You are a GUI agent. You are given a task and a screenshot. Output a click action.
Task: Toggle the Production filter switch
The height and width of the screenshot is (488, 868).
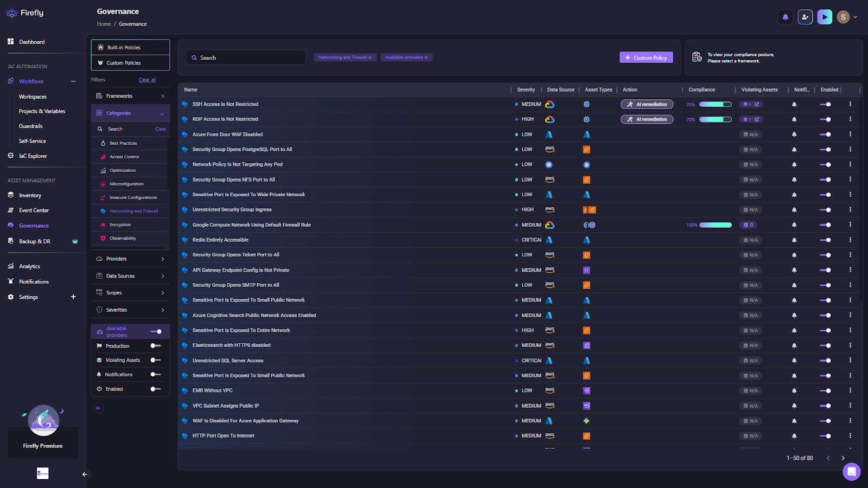pos(156,346)
